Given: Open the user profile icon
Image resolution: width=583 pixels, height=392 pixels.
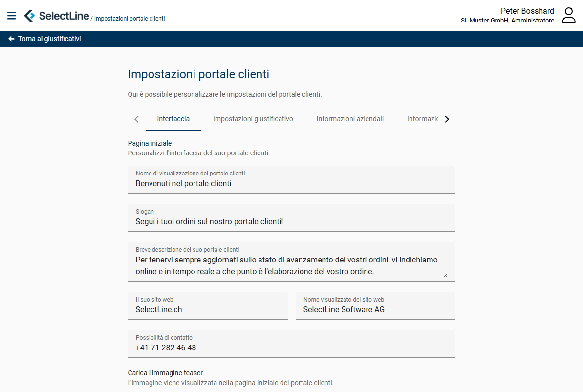Looking at the screenshot, I should [568, 15].
